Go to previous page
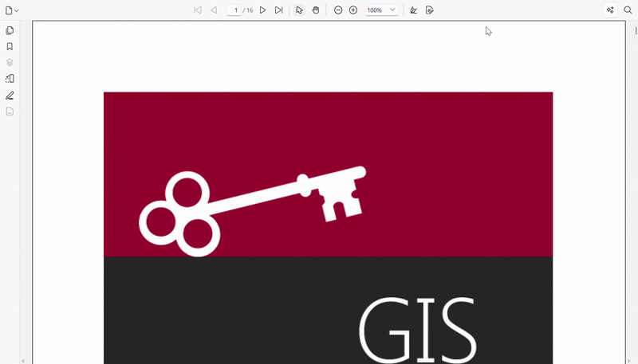The height and width of the screenshot is (364, 638). point(214,10)
